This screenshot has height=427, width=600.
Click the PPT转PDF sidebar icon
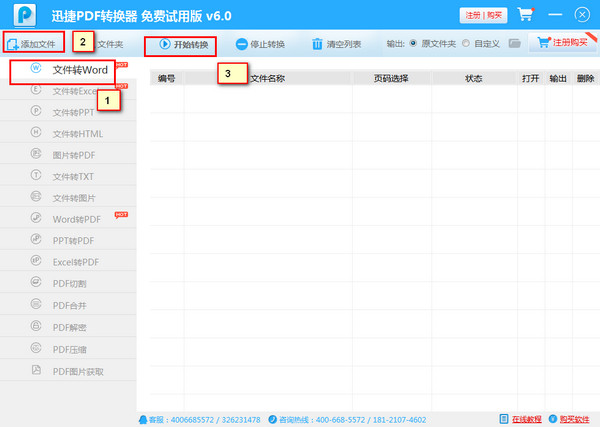click(36, 239)
